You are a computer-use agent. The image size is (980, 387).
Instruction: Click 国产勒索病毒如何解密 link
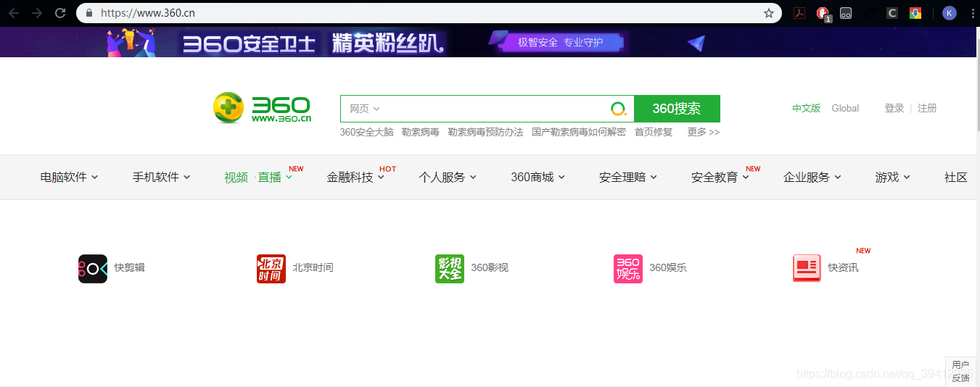pos(579,132)
